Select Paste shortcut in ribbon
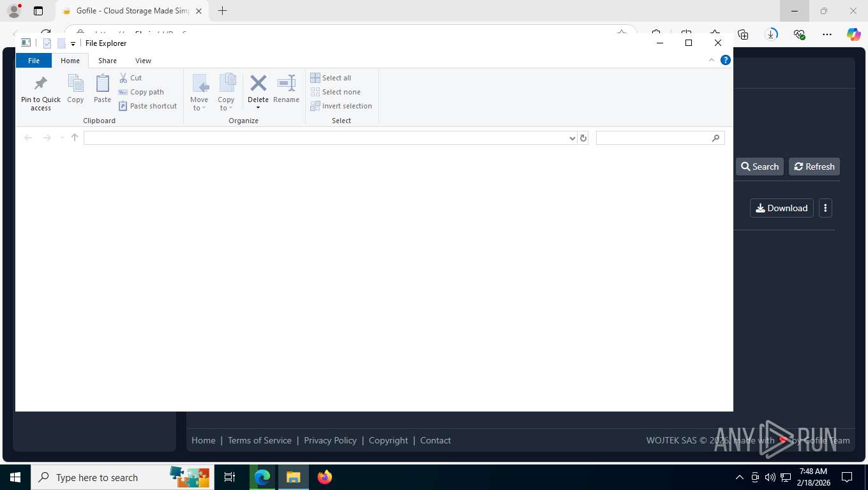The height and width of the screenshot is (490, 868). tap(147, 106)
